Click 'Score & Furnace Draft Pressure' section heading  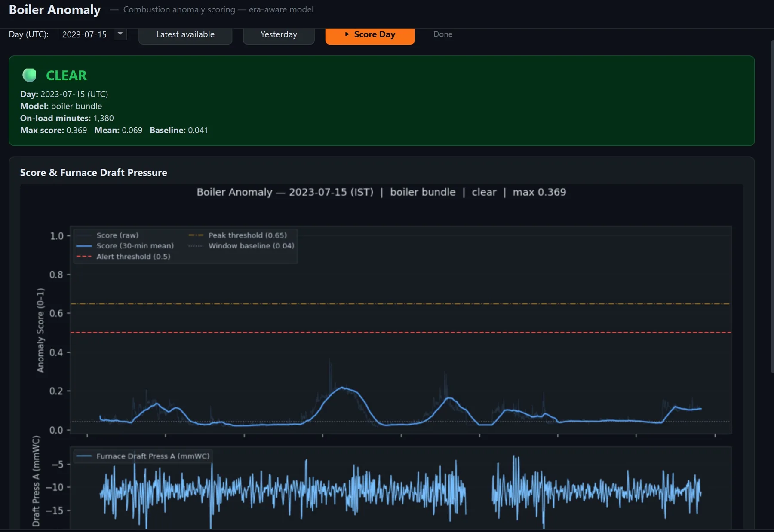[94, 173]
